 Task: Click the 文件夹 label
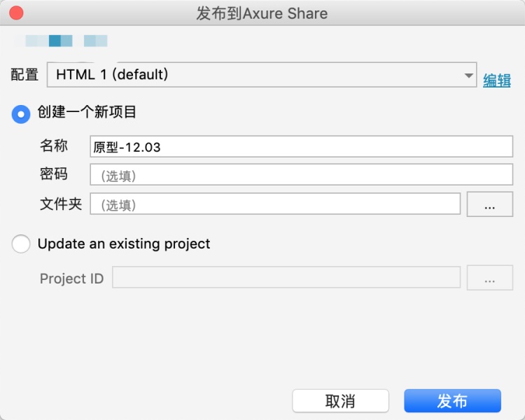61,204
